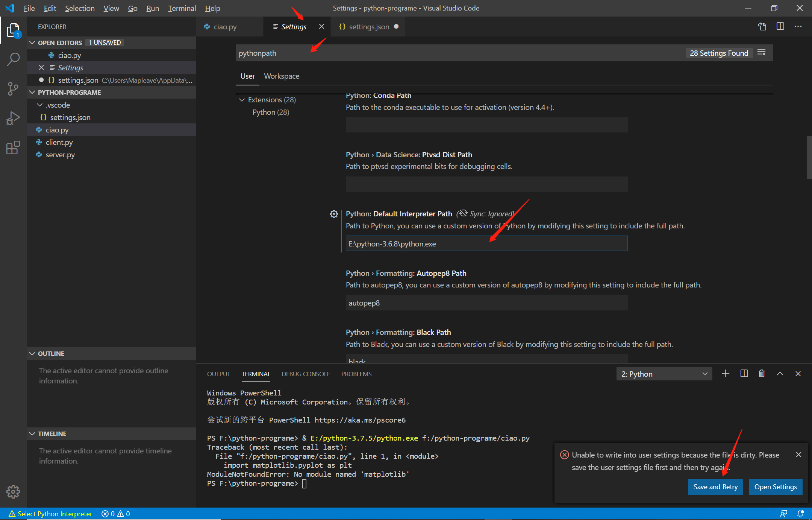The image size is (812, 520).
Task: Switch to the Workspace settings tab
Action: (282, 76)
